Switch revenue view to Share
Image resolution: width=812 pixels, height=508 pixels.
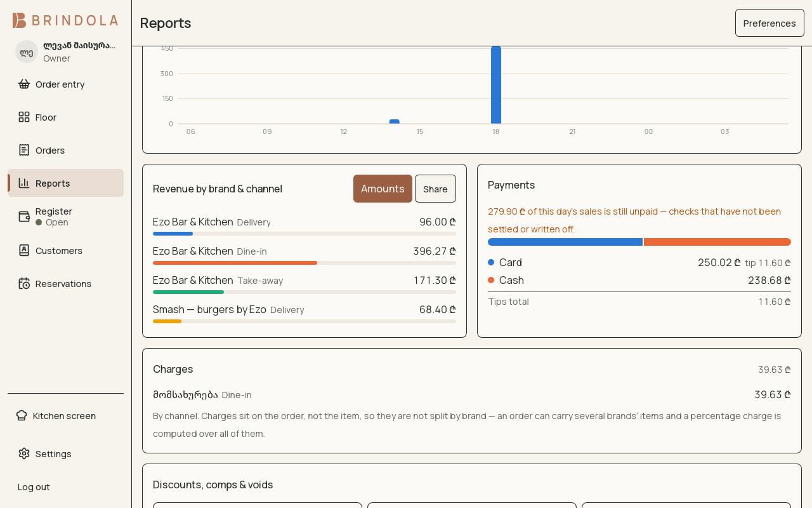[435, 189]
